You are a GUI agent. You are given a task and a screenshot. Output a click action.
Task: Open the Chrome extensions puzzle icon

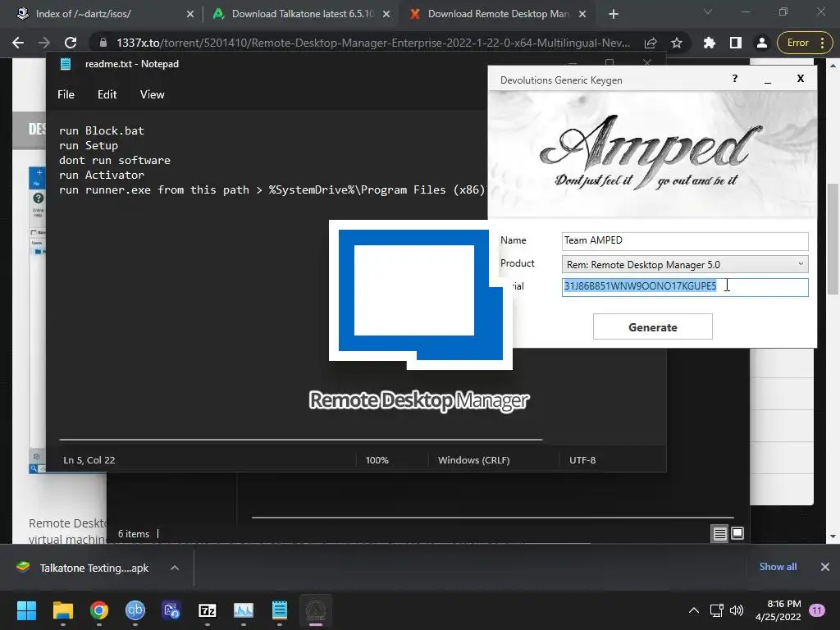(710, 43)
